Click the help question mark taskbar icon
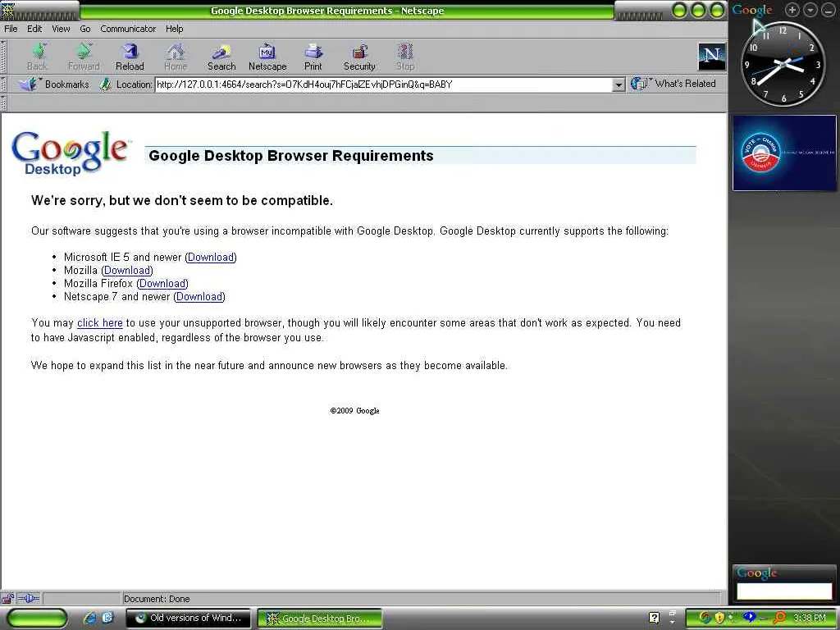 [654, 619]
